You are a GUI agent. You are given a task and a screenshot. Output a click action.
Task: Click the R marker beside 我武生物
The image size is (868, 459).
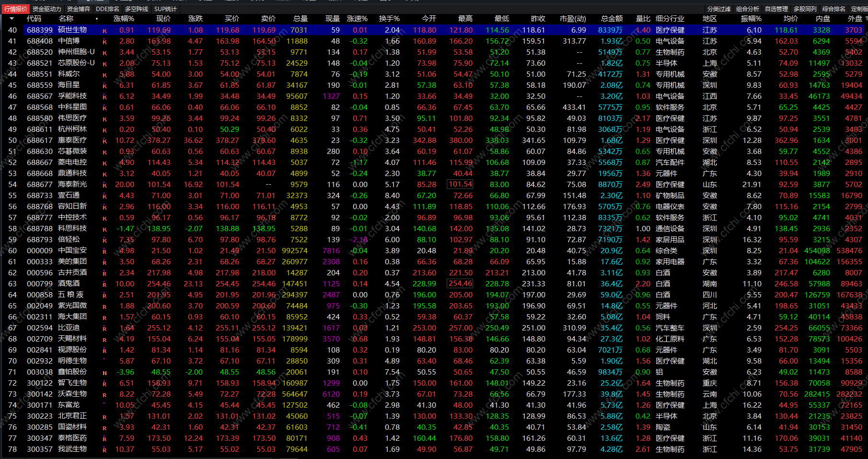point(104,450)
